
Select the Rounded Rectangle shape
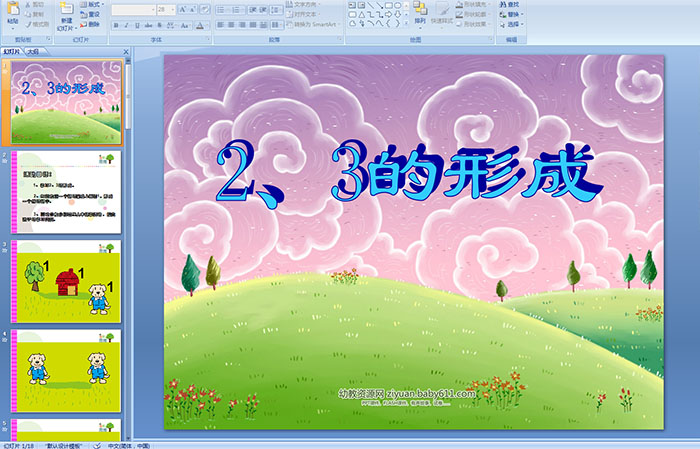click(x=352, y=15)
